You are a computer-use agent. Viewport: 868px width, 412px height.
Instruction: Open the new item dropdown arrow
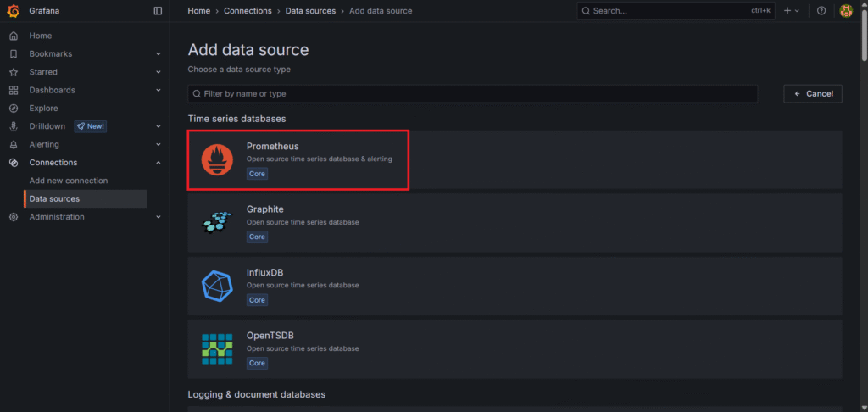click(x=797, y=10)
